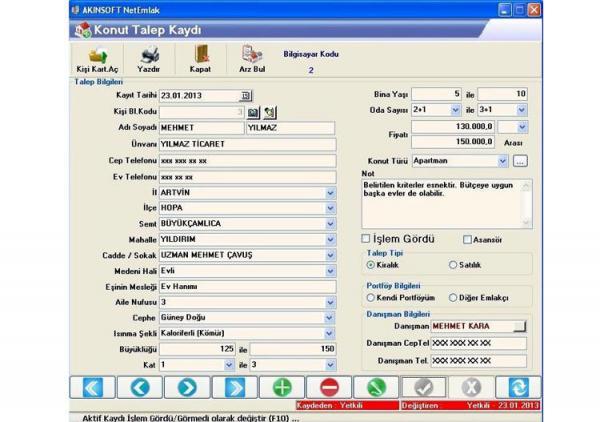The image size is (600, 422).
Task: Open the Oda Sayısı 2+1 dropdown
Action: coord(455,110)
